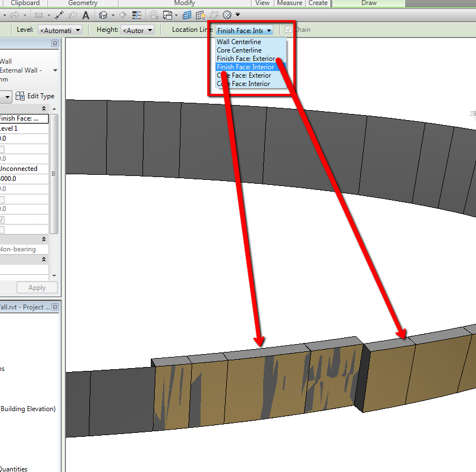Click the Redo arrow icon
Viewport: 476px width, 472px height.
15,15
